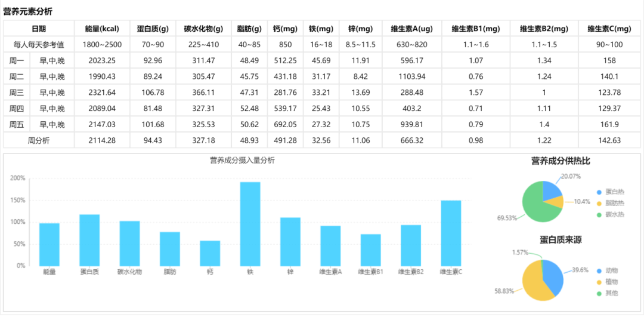Click the 维生素B1 axis label
This screenshot has width=644, height=326.
click(x=370, y=272)
